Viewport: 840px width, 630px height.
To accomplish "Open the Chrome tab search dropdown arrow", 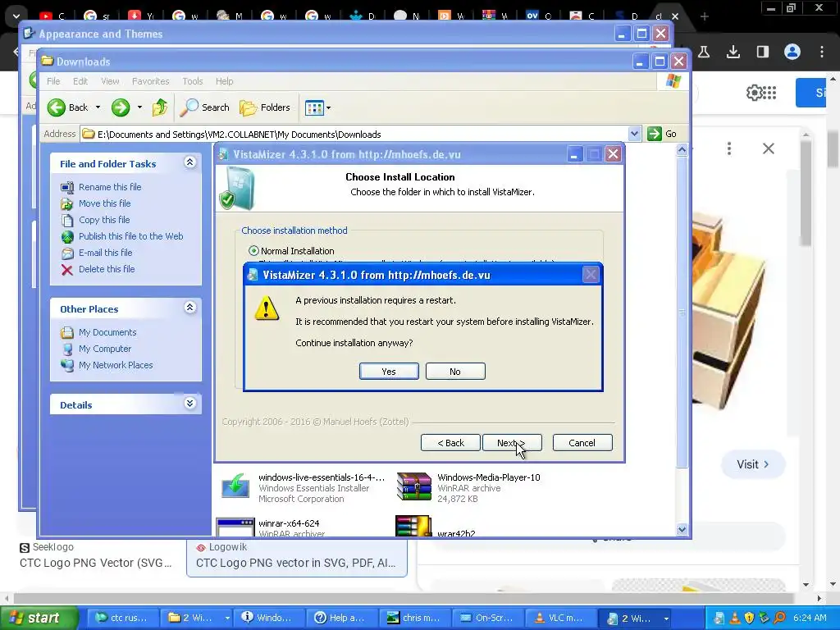I will [16, 16].
